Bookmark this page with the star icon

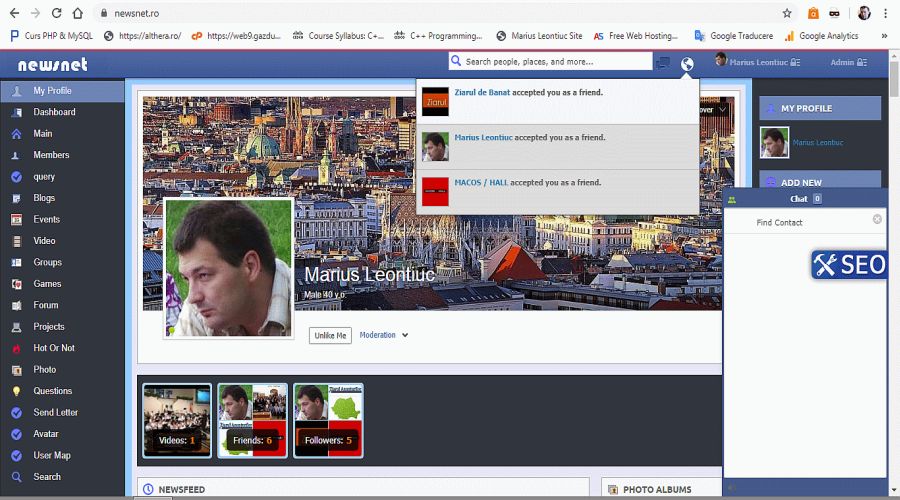787,13
